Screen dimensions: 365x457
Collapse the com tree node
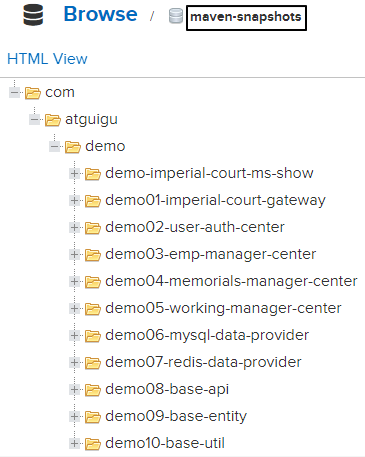pyautogui.click(x=14, y=93)
